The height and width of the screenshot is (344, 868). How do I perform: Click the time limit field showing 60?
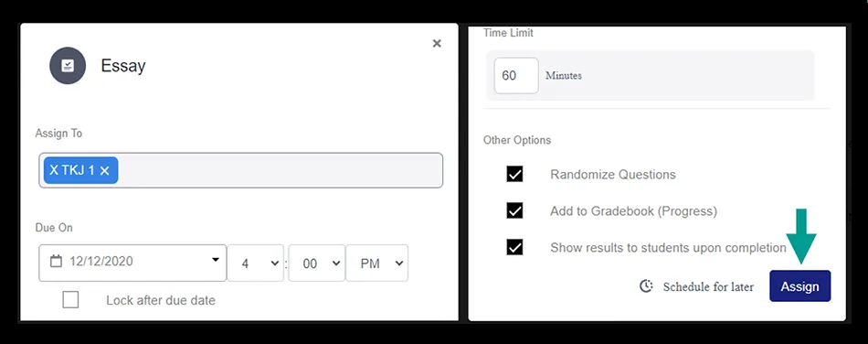[x=516, y=75]
